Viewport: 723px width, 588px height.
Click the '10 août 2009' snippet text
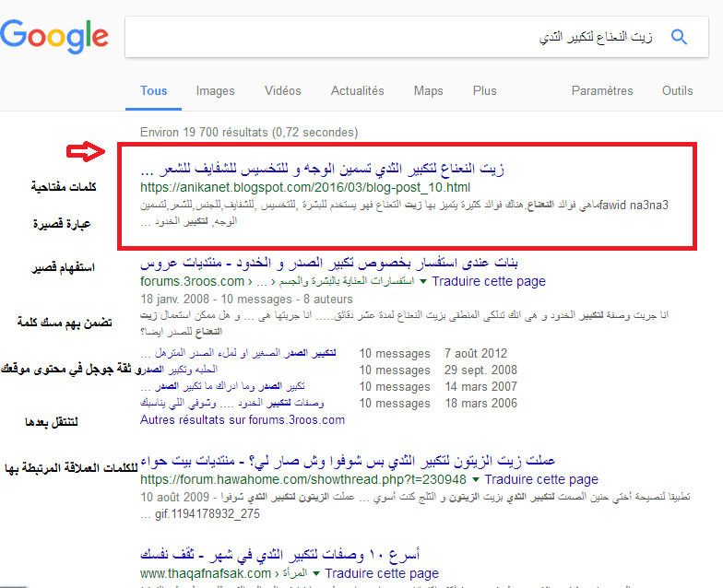click(175, 498)
